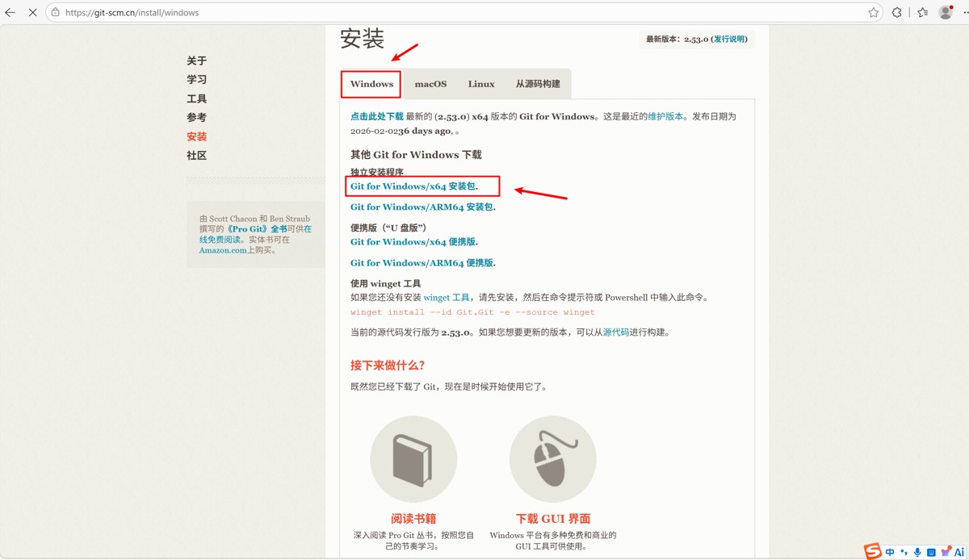Open 工具 in the sidebar
Image resolution: width=969 pixels, height=560 pixels.
tap(196, 98)
